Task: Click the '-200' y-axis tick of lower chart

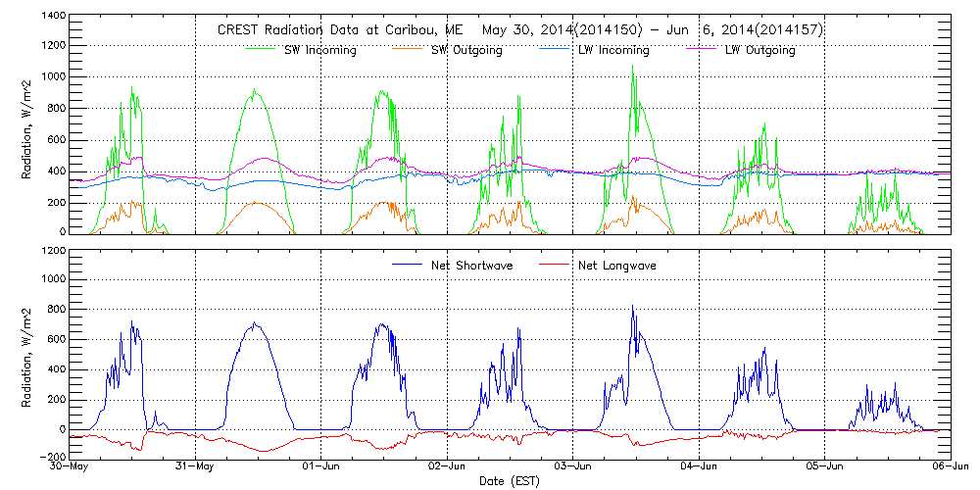Action: click(51, 457)
